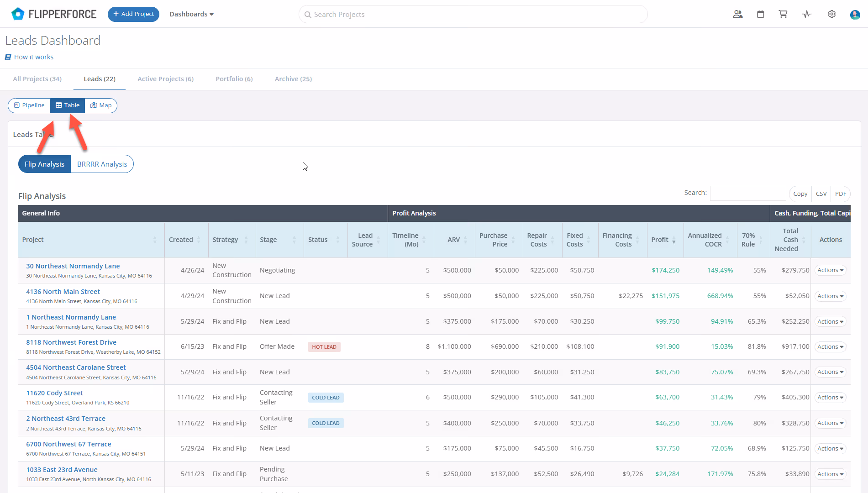Click COLD LEAD badge for 11620 Cody Street
The image size is (868, 493).
coord(326,398)
